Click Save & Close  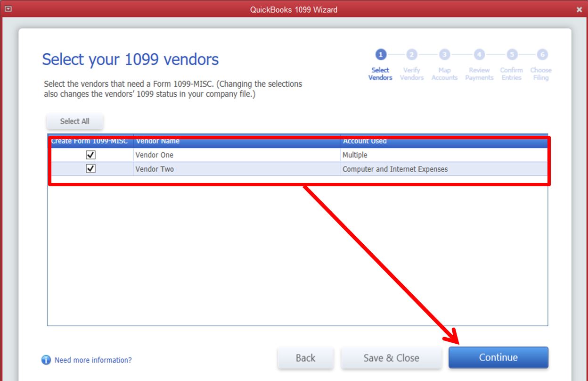(x=391, y=358)
